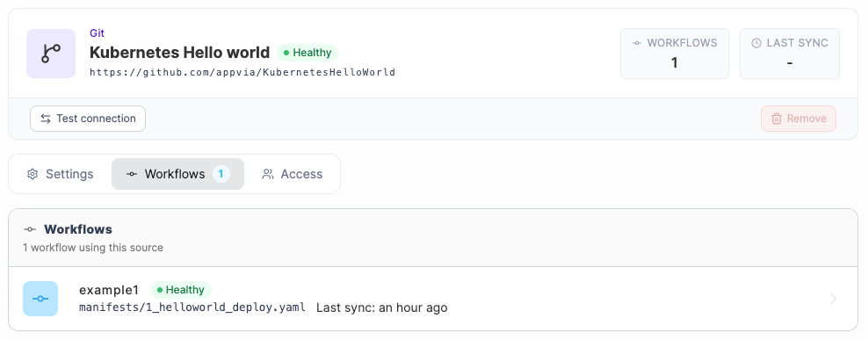Click the Test connection button
868x340 pixels.
(x=88, y=119)
